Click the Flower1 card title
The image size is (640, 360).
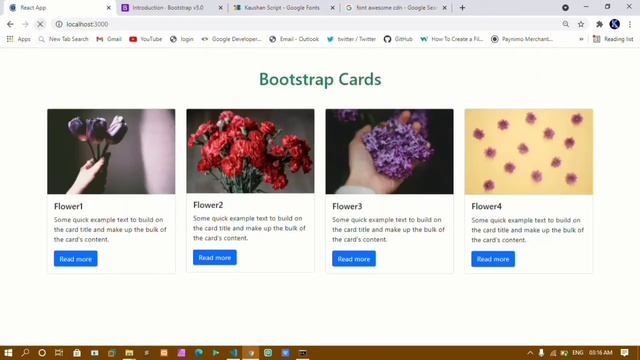(68, 207)
